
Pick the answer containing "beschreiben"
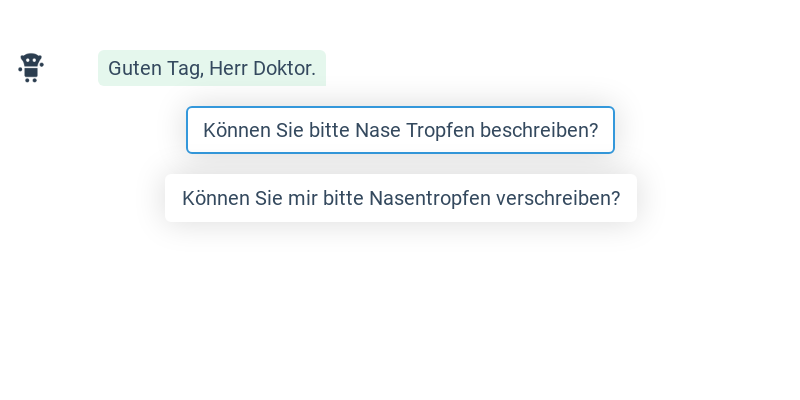[400, 130]
